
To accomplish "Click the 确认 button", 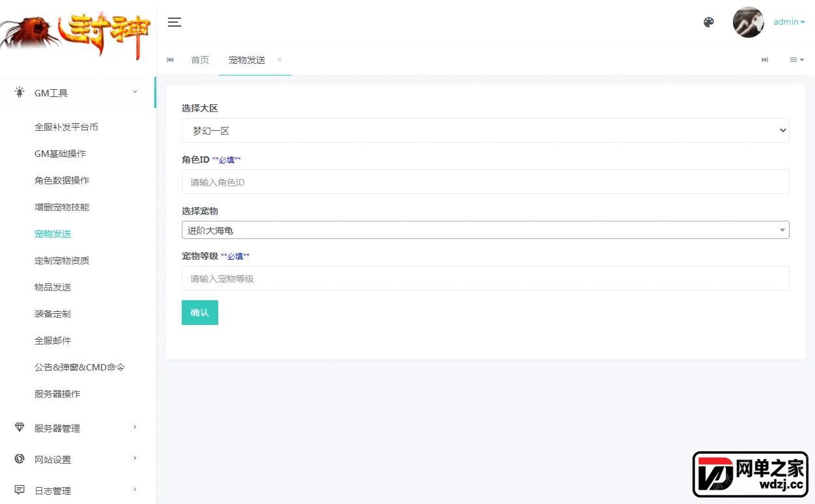I will pos(200,313).
